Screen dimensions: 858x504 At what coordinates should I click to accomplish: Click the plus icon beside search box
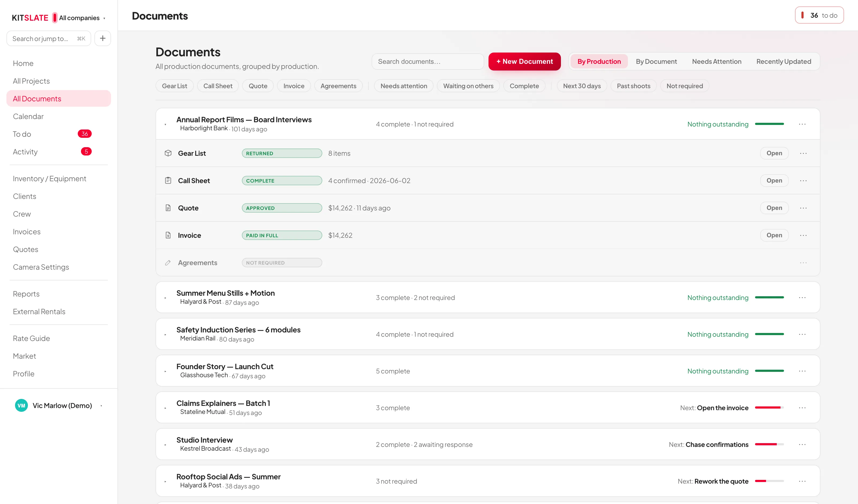[x=102, y=38]
